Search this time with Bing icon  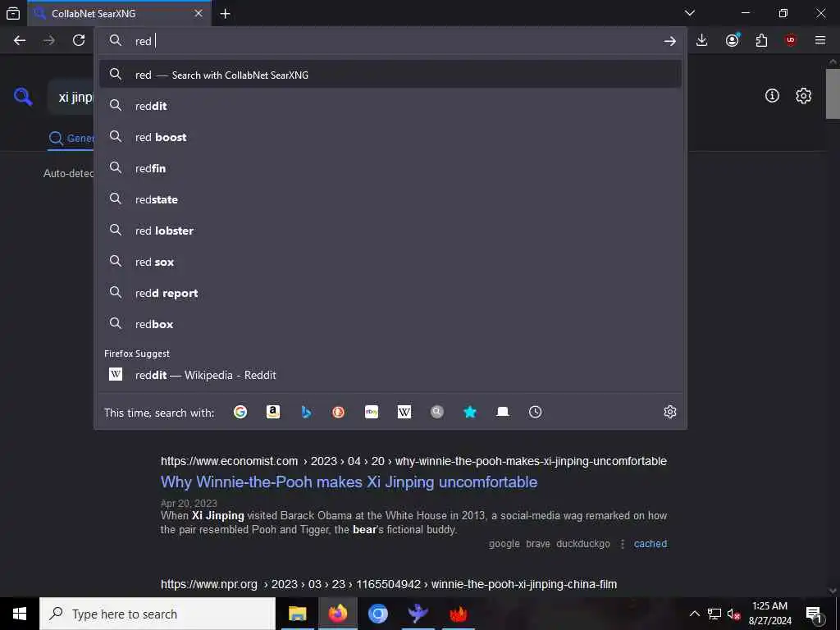[306, 412]
